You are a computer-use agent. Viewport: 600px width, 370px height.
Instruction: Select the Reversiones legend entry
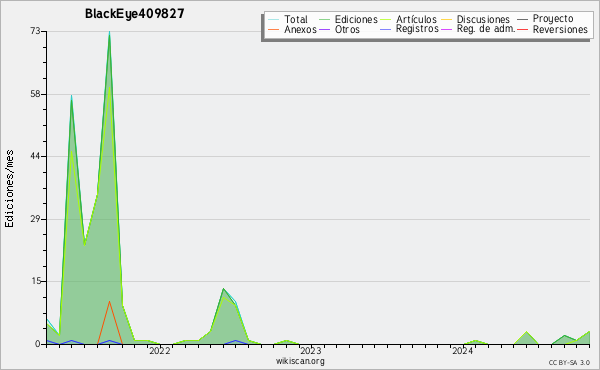(x=560, y=29)
